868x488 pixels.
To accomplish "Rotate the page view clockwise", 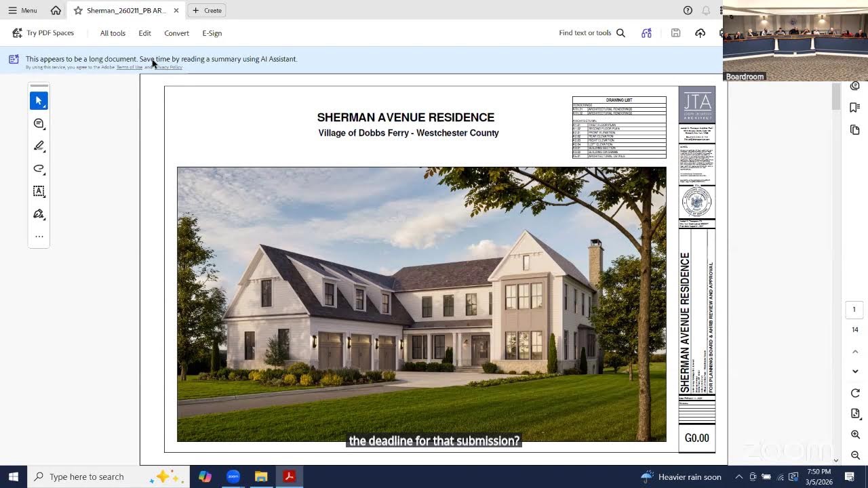I will click(x=854, y=393).
